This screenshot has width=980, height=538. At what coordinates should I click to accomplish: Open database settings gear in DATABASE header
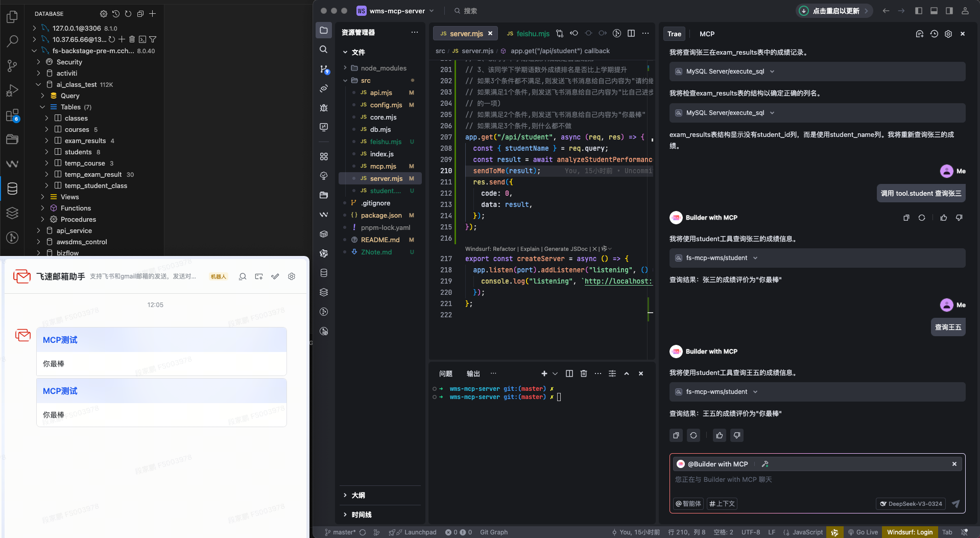[x=104, y=14]
